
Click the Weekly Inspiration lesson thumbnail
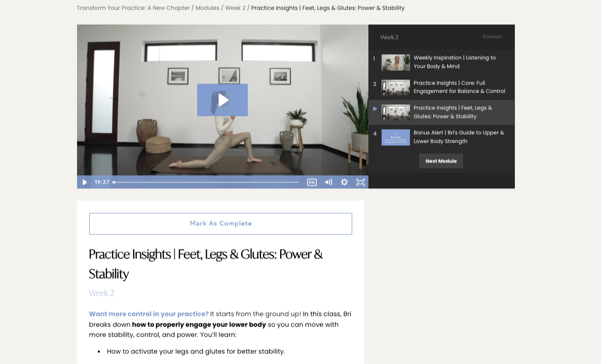(x=396, y=62)
